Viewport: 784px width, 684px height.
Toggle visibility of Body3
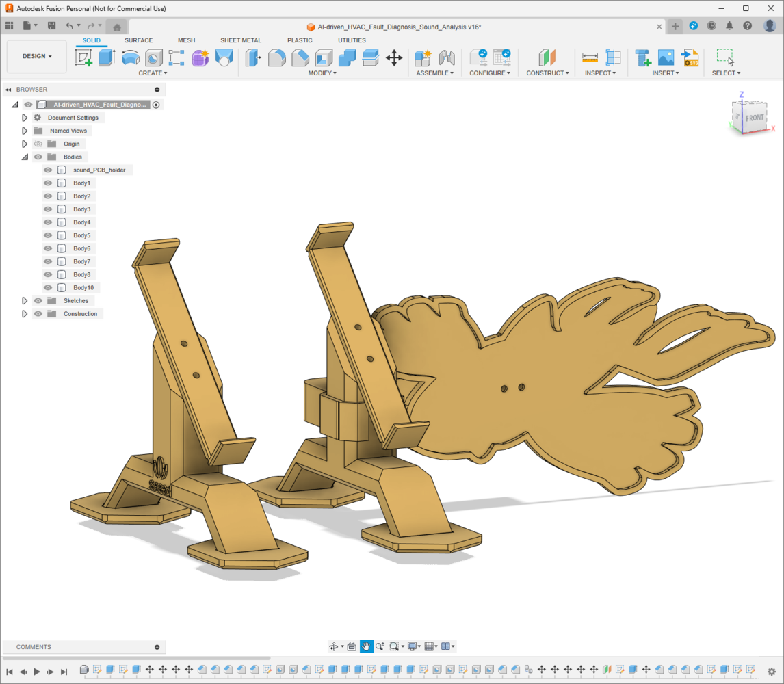pos(48,209)
